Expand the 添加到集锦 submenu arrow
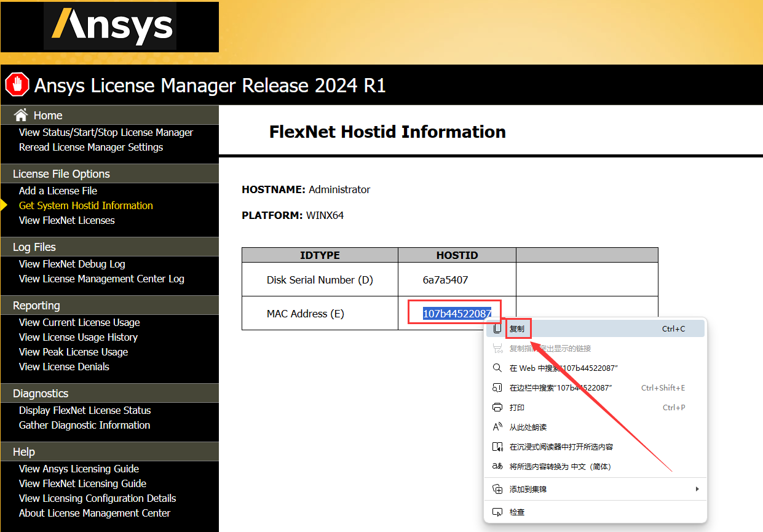Viewport: 763px width, 532px height. pos(697,489)
